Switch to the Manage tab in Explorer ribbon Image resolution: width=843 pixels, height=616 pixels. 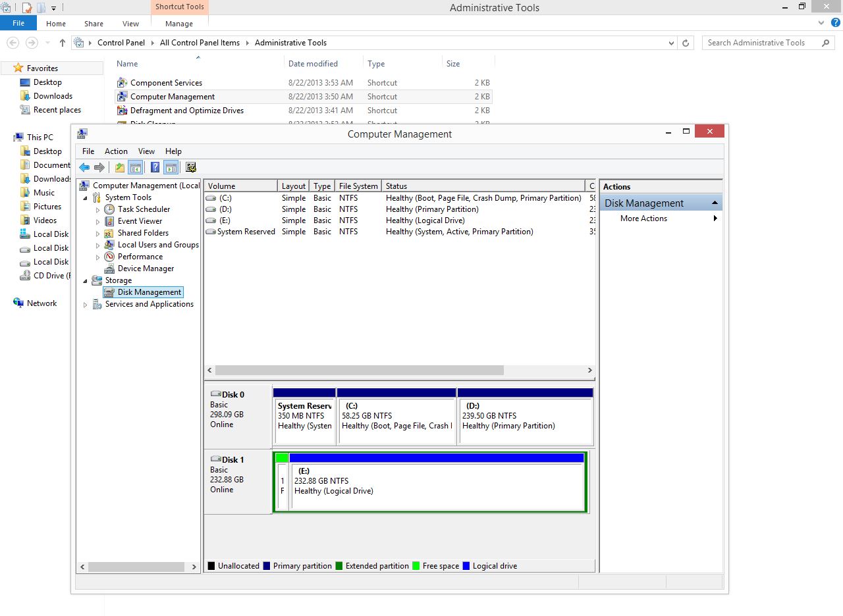tap(179, 24)
